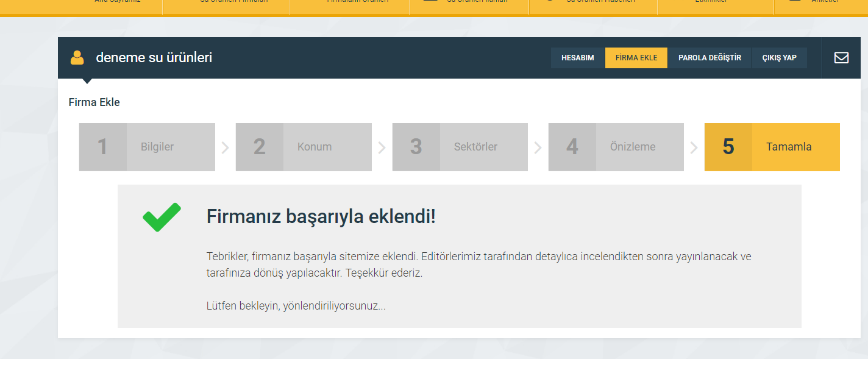Open the HESABIM account tab
This screenshot has height=365, width=868.
(578, 58)
